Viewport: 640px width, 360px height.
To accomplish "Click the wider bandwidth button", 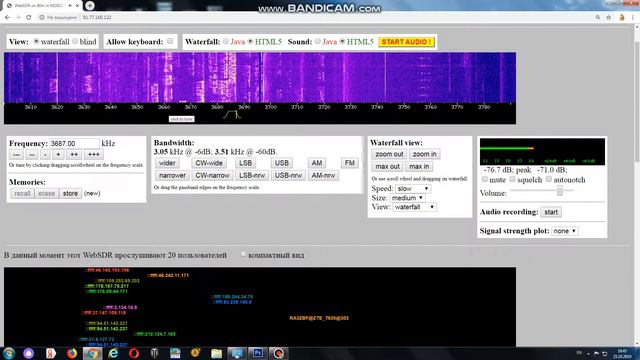I will (x=167, y=163).
